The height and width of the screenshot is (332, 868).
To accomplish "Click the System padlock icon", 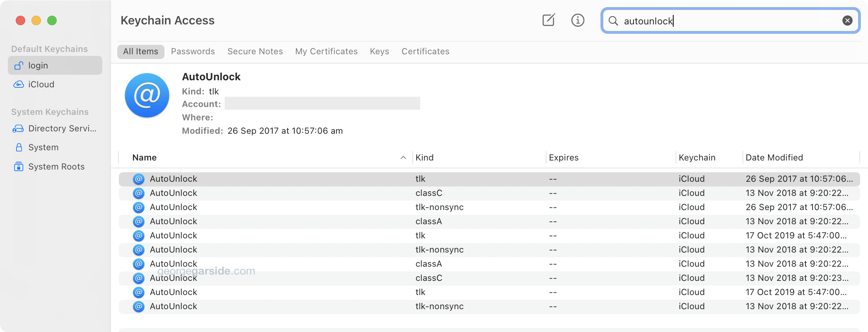I will click(18, 147).
